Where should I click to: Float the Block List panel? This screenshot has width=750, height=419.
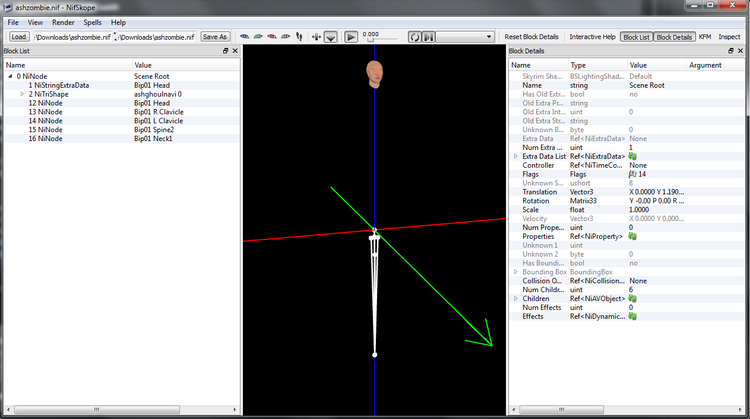point(225,51)
